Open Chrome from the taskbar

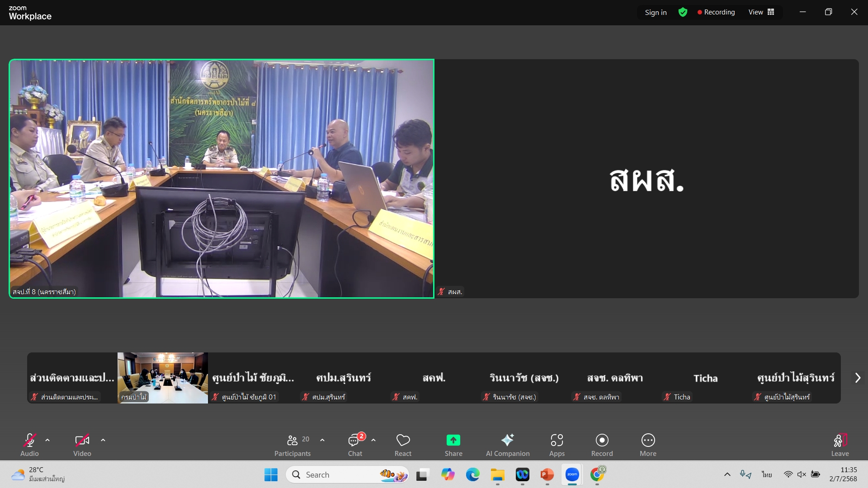tap(597, 474)
